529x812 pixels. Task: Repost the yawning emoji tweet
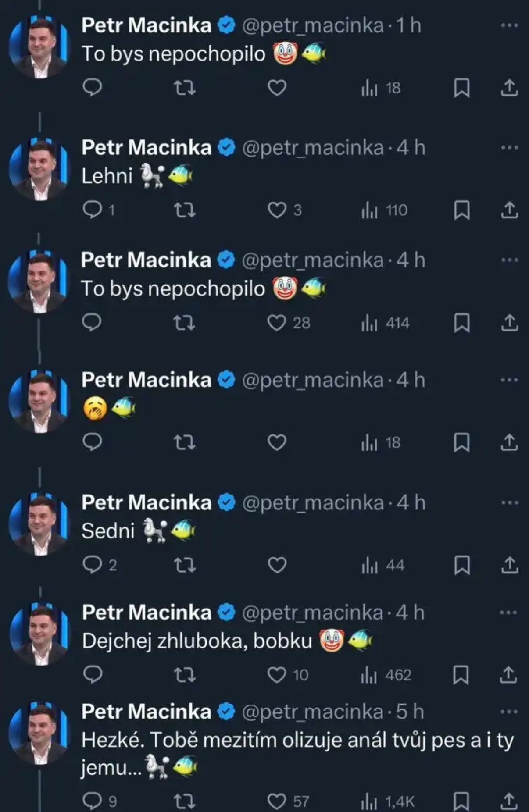point(185,443)
